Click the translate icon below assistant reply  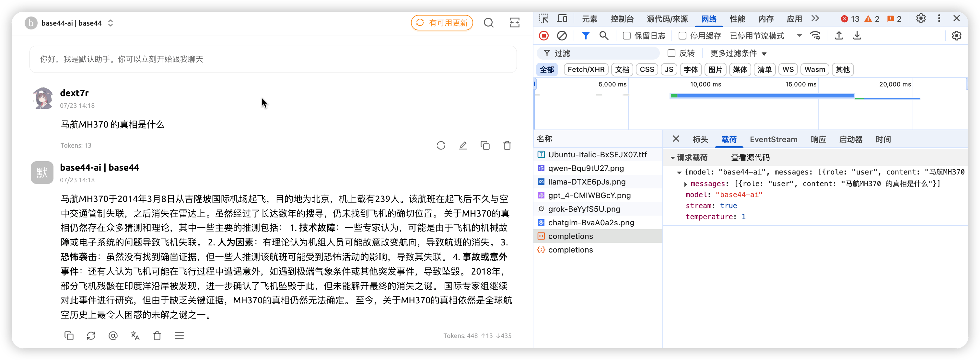(135, 336)
